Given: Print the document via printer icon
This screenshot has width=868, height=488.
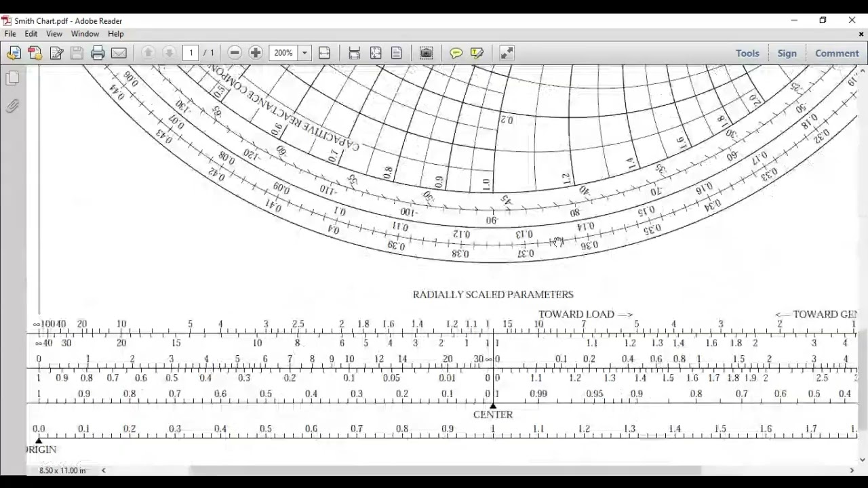Looking at the screenshot, I should click(98, 53).
